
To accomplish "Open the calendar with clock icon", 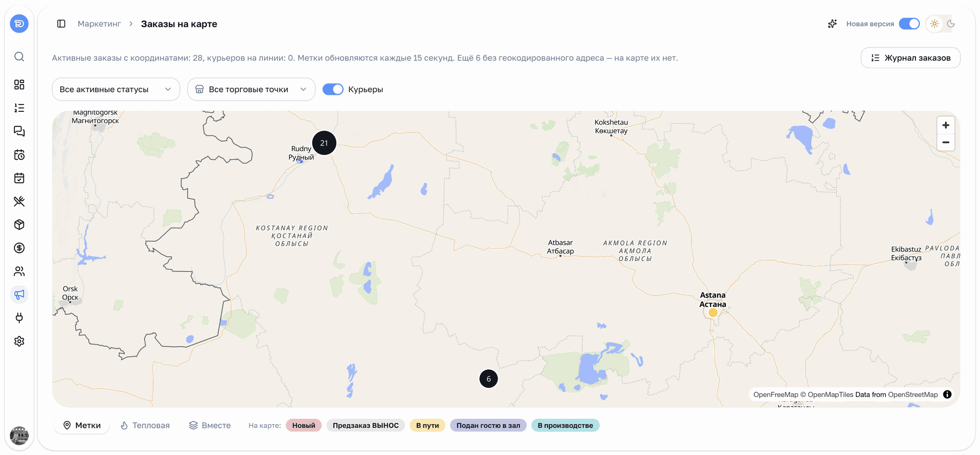I will point(19,155).
